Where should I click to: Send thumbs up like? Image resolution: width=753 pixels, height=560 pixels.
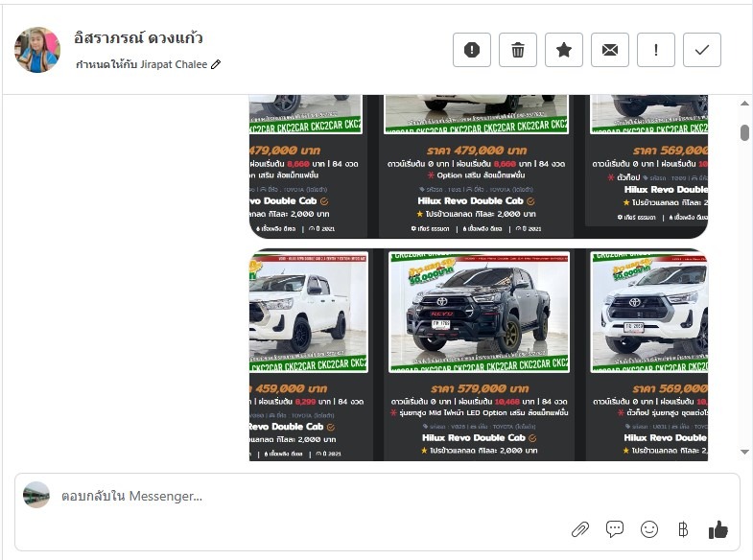tap(718, 529)
